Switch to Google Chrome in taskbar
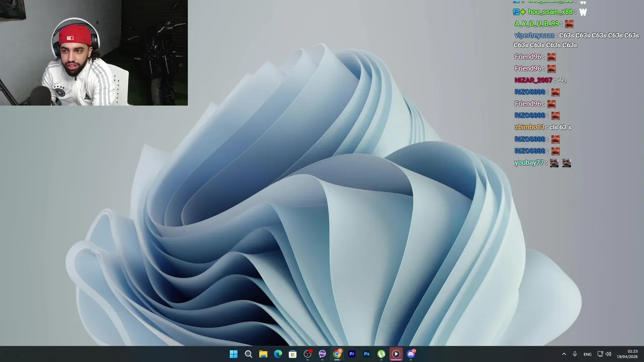 [337, 354]
